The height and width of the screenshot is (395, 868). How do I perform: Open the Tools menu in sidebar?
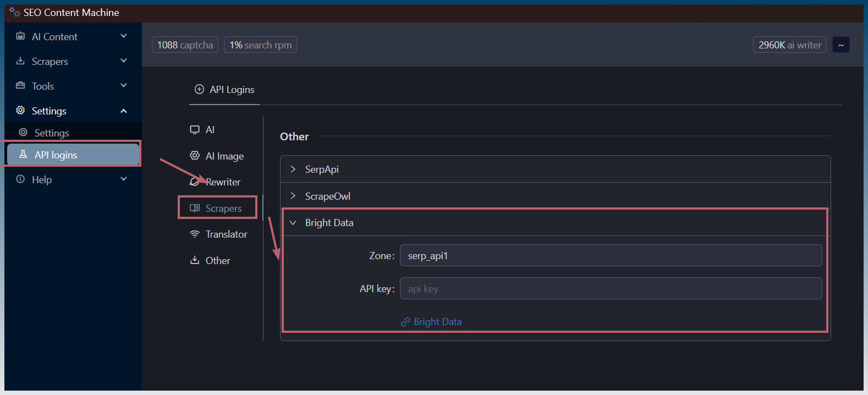[73, 86]
